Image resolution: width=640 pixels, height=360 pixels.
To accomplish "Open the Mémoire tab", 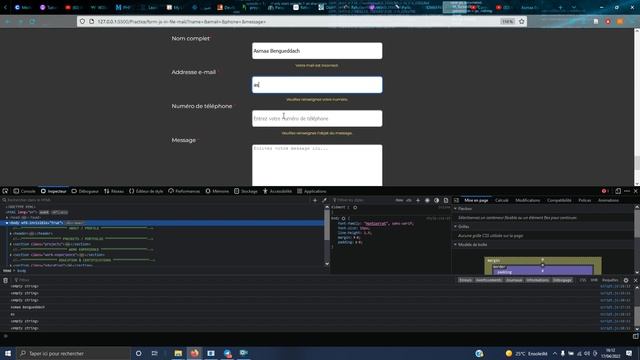I will click(x=217, y=191).
